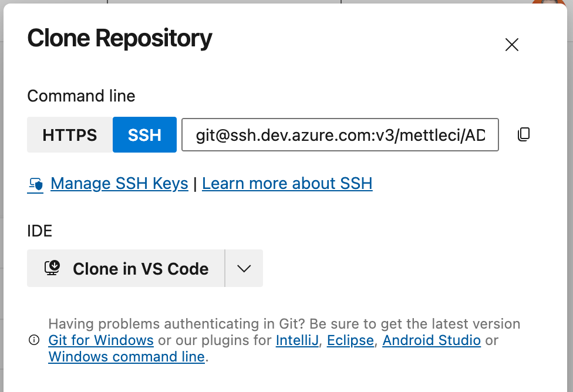The width and height of the screenshot is (573, 392).
Task: Open the Learn more about SSH link
Action: pos(287,184)
